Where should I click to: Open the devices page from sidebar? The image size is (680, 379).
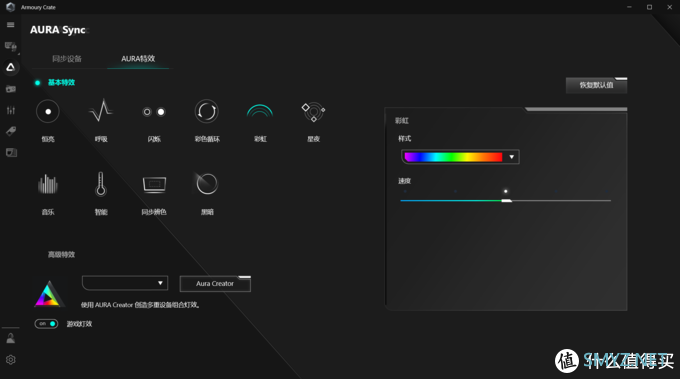point(10,46)
